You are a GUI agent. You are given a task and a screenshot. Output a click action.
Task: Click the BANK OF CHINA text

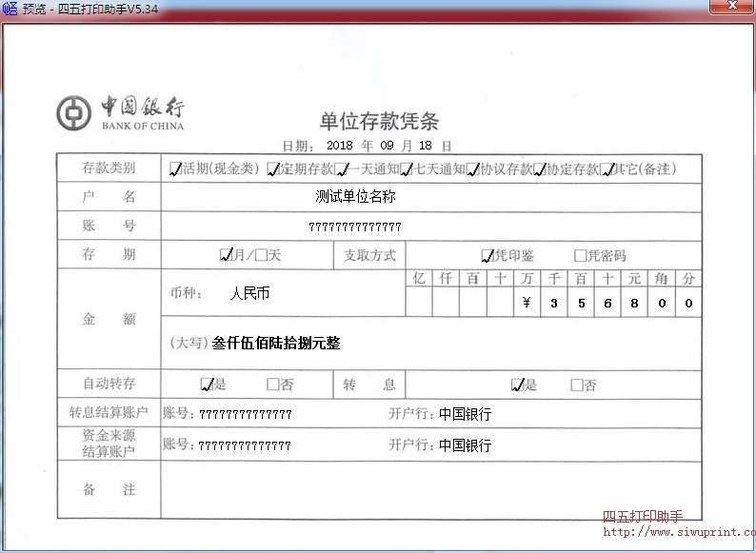coord(143,127)
